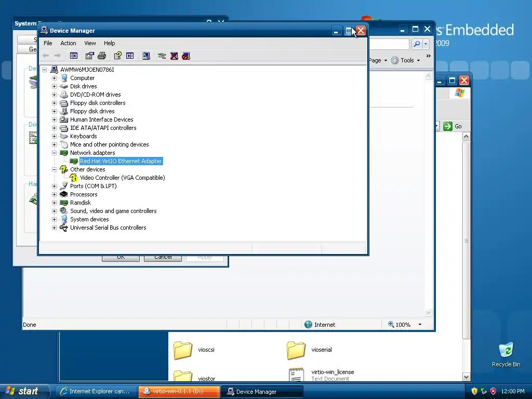Expand the Computer node
The width and height of the screenshot is (532, 399).
54,78
